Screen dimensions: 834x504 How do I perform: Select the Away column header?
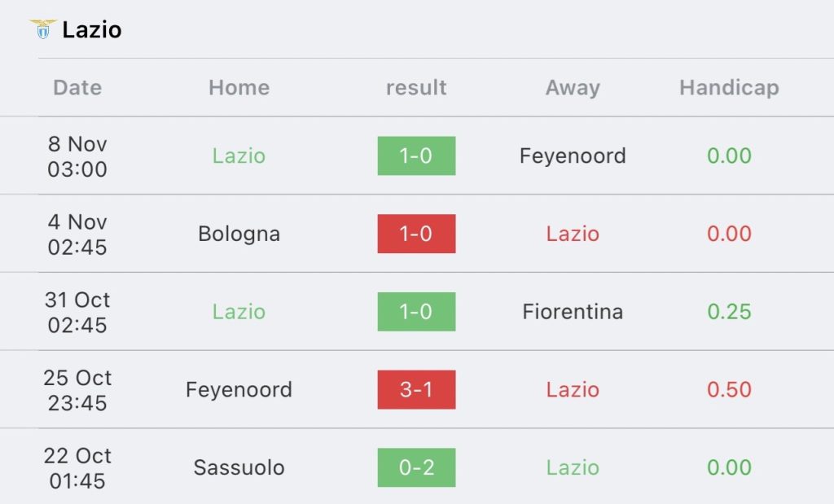(x=573, y=87)
